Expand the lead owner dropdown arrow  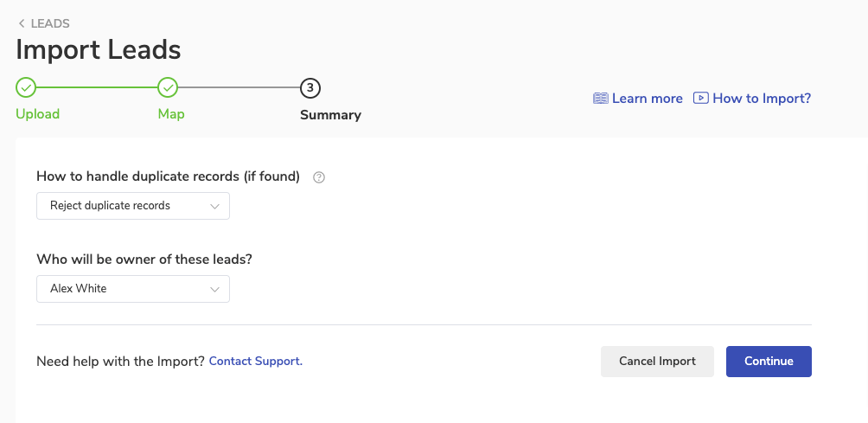pyautogui.click(x=215, y=289)
